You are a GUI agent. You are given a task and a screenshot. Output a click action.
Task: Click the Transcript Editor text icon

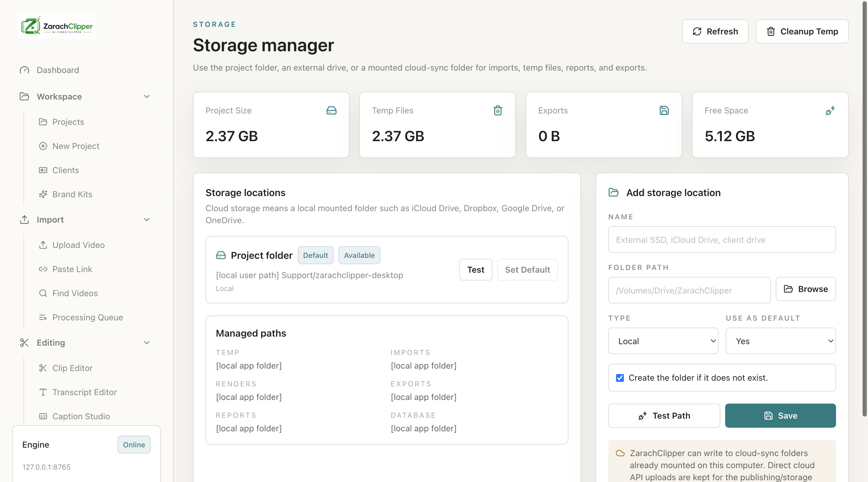click(43, 392)
